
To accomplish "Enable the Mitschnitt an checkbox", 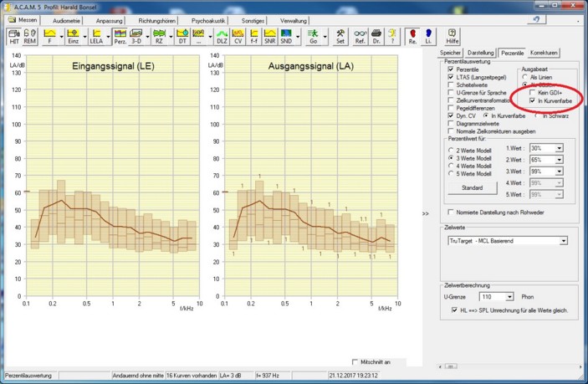I will pyautogui.click(x=355, y=362).
